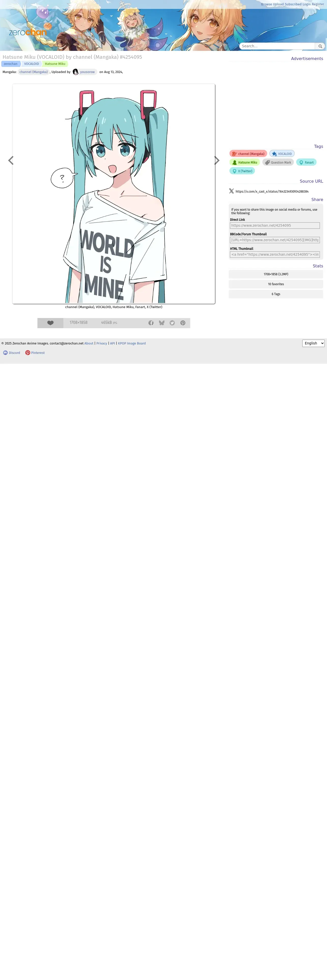
Task: Open the Subscribed page
Action: 293,4
